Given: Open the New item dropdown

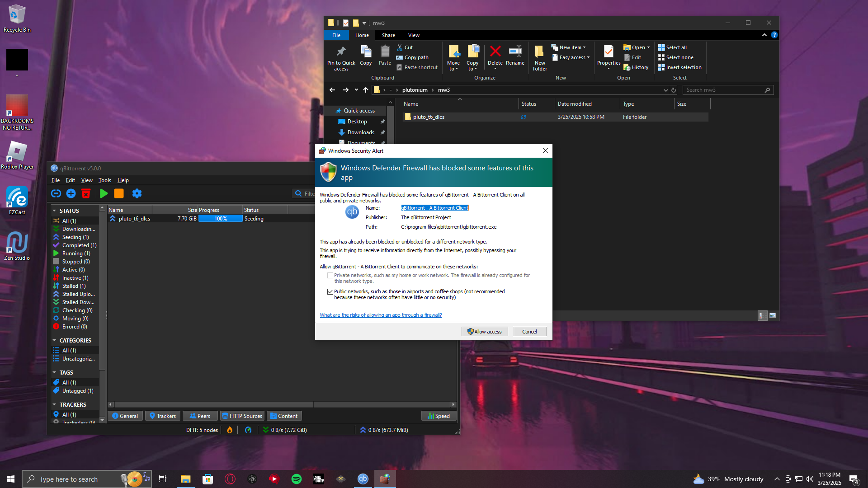Looking at the screenshot, I should click(x=569, y=47).
